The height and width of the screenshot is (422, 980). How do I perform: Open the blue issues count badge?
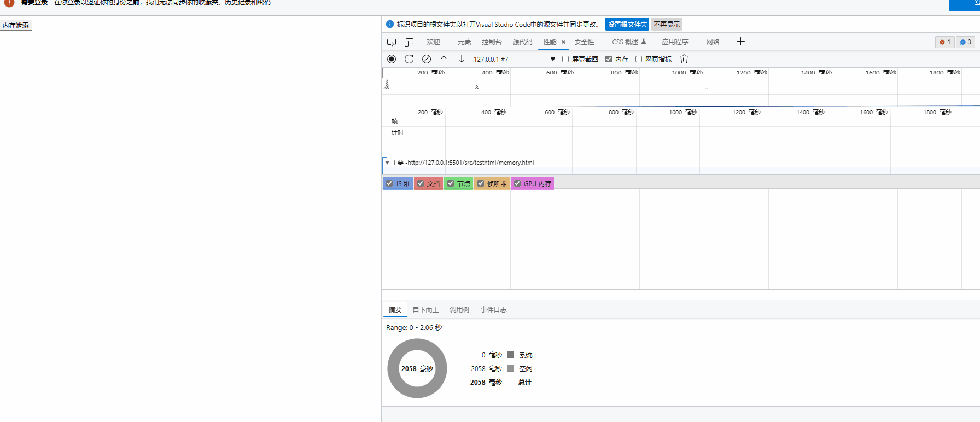click(x=965, y=42)
